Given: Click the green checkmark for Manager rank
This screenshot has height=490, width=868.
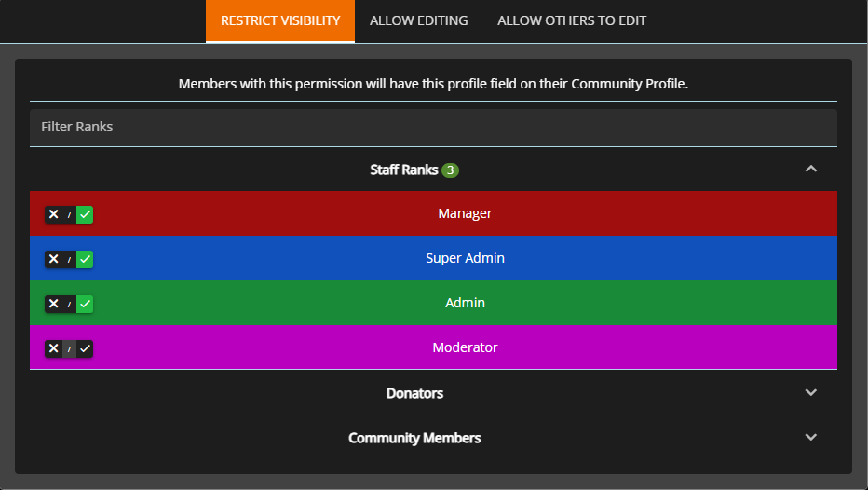Looking at the screenshot, I should (85, 214).
